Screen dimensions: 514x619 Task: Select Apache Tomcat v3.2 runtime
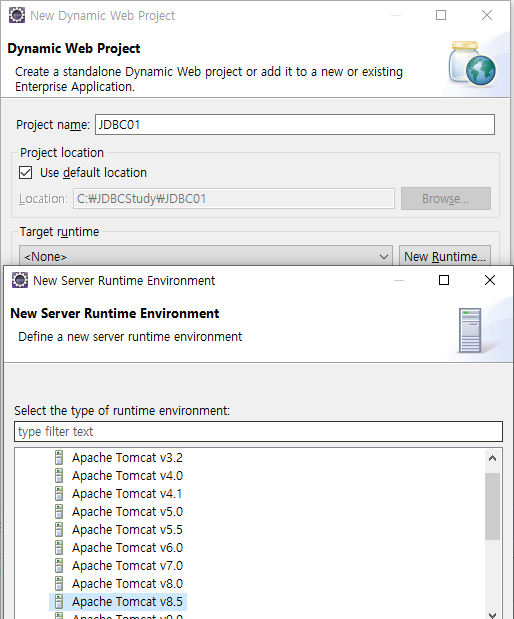coord(127,458)
